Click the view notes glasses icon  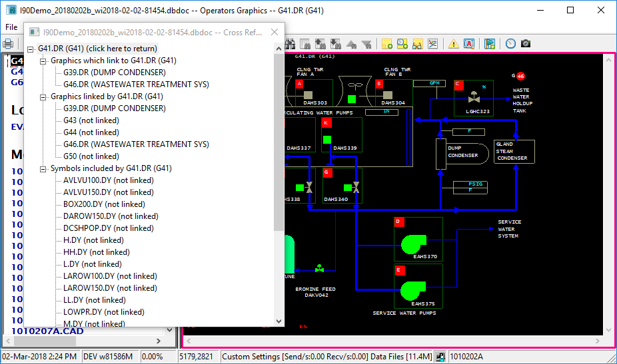[x=418, y=44]
